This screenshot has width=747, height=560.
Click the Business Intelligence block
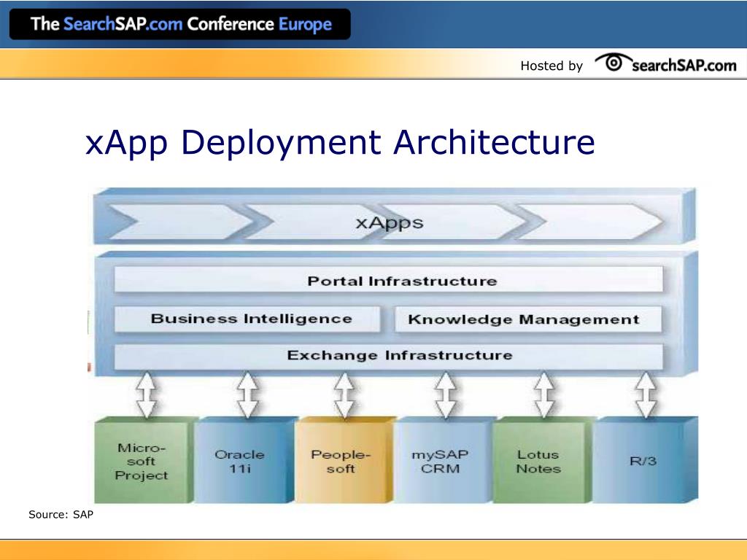tap(247, 319)
